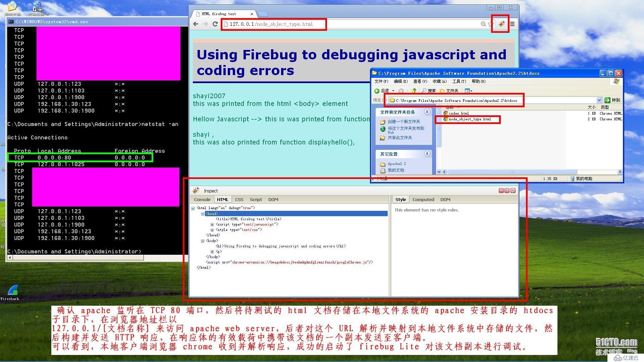Open the 帮助(H) menu in Explorer

(x=478, y=81)
